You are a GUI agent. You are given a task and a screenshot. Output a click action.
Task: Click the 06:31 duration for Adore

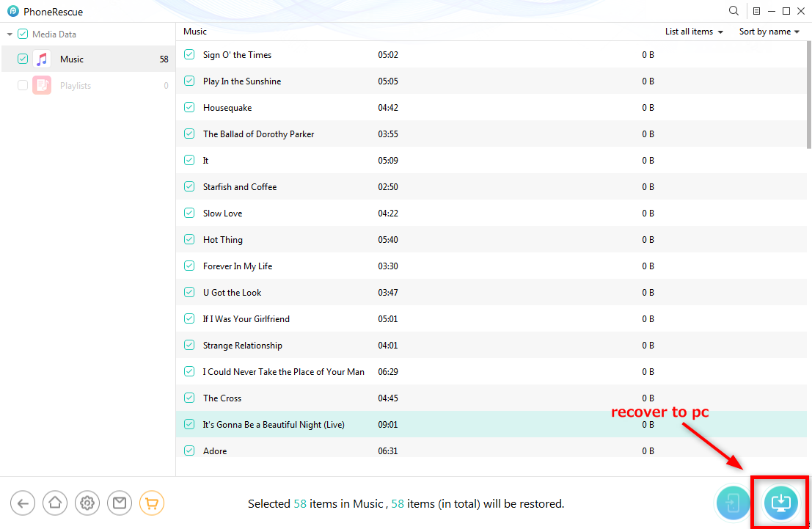pos(388,451)
